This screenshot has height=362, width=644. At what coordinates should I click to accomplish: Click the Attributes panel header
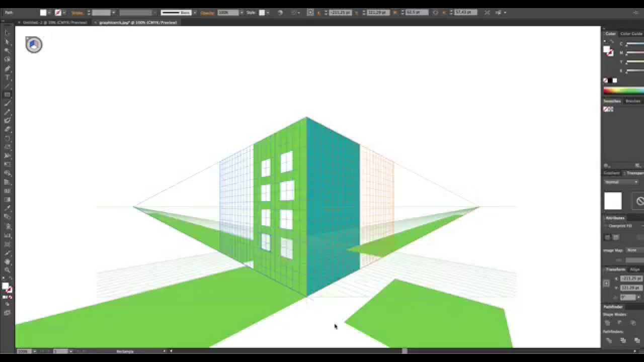615,218
